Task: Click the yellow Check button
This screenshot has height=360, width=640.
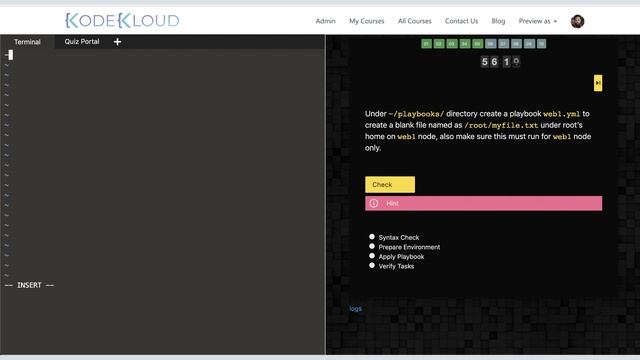Action: click(x=390, y=184)
